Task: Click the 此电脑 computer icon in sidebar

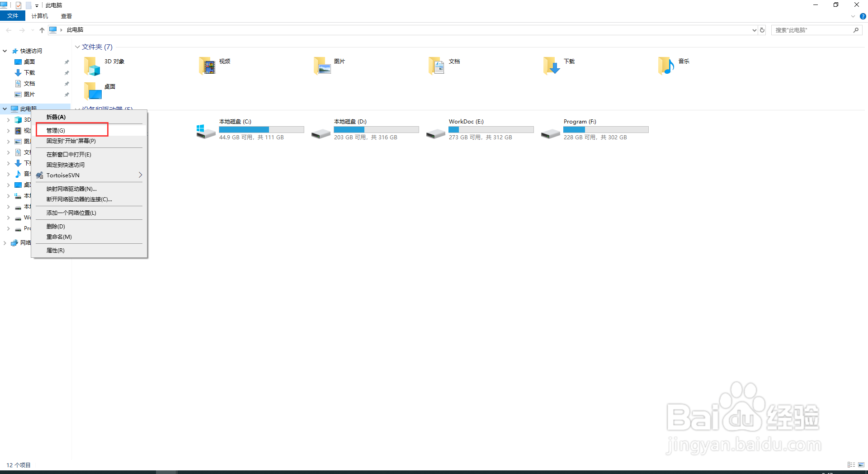Action: pos(14,109)
